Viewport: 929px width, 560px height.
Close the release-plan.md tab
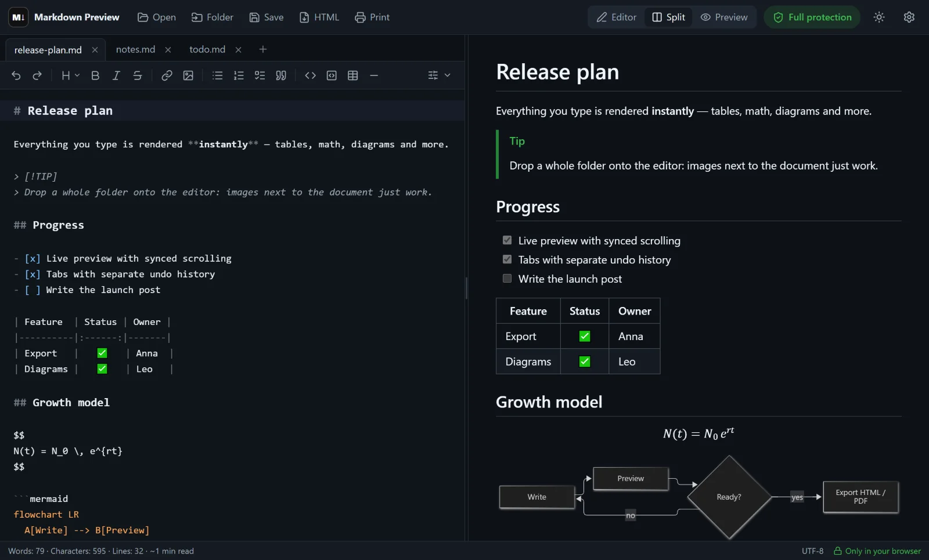point(95,50)
